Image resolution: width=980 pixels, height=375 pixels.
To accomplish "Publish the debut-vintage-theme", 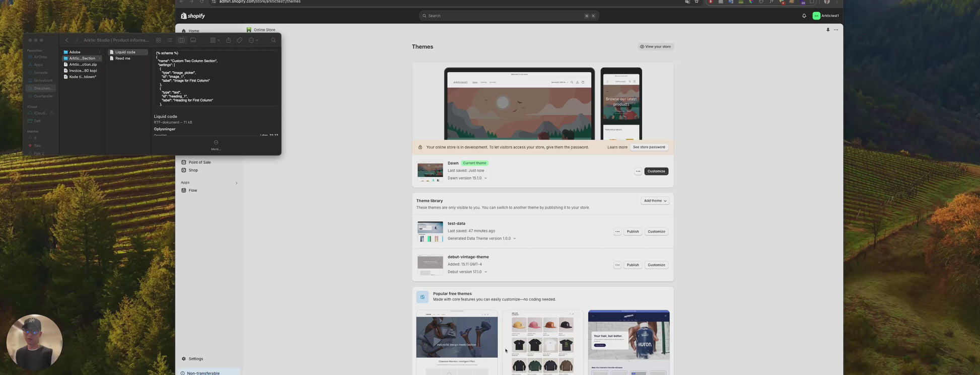I will [633, 265].
